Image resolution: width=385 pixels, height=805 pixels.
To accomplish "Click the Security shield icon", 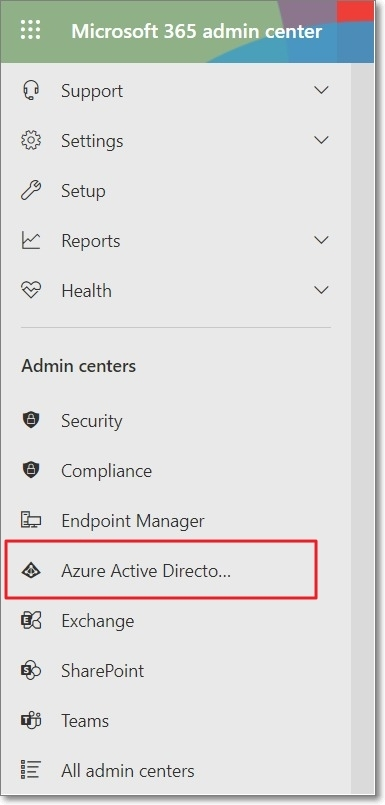I will (30, 420).
